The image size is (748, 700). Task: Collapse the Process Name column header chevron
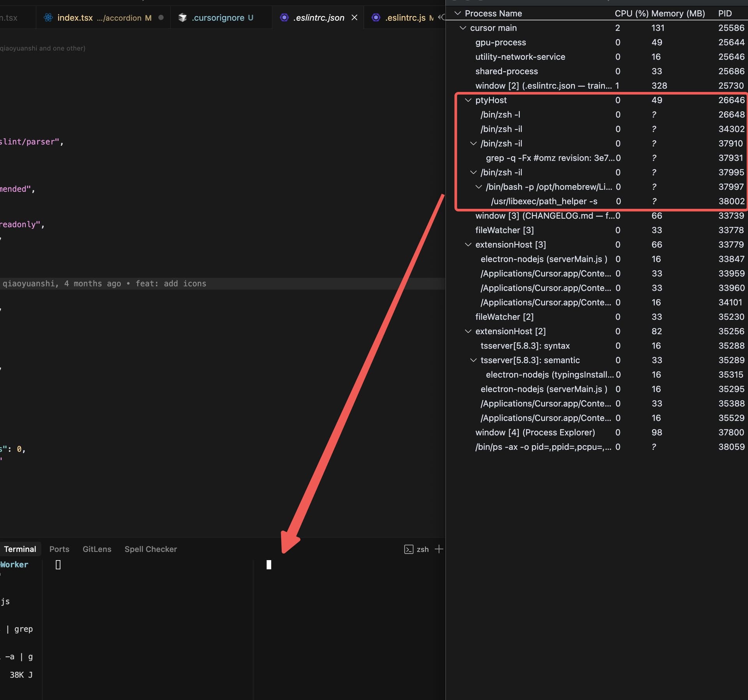point(458,13)
